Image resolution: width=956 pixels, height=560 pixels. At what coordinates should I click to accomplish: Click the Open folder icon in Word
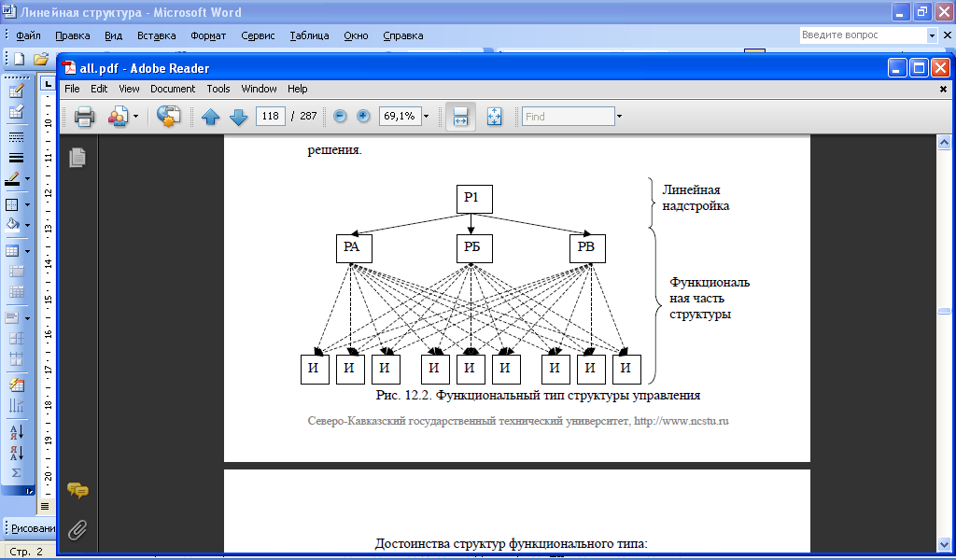41,59
